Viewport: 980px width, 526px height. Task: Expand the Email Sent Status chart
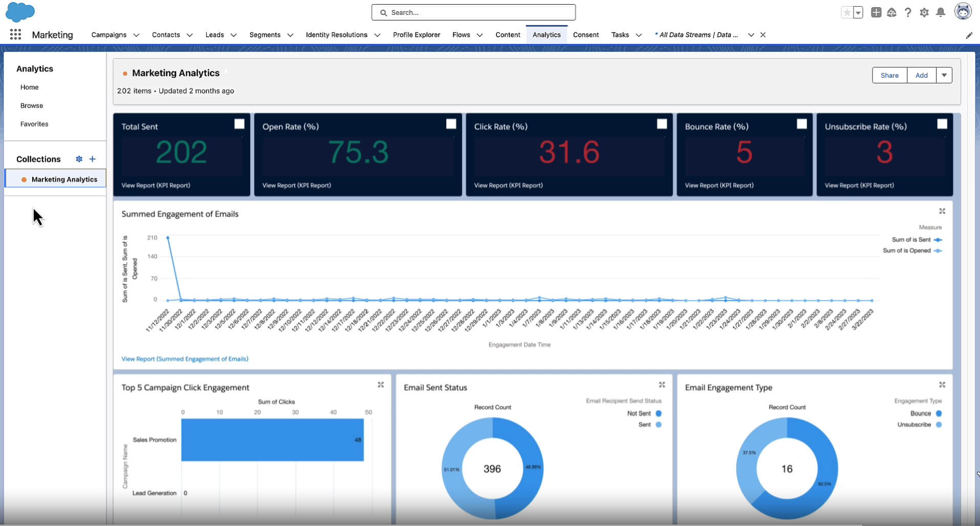click(x=662, y=385)
